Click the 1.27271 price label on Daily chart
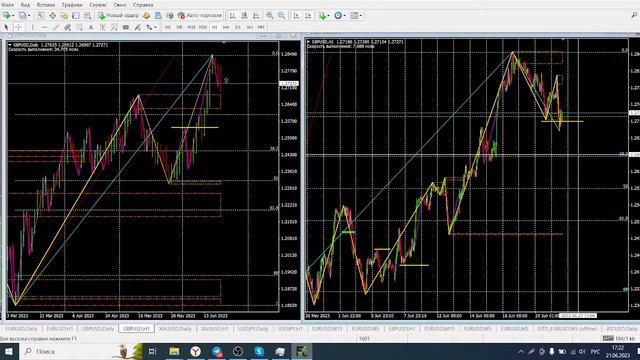Screen dimensions: 640x360 [289, 84]
